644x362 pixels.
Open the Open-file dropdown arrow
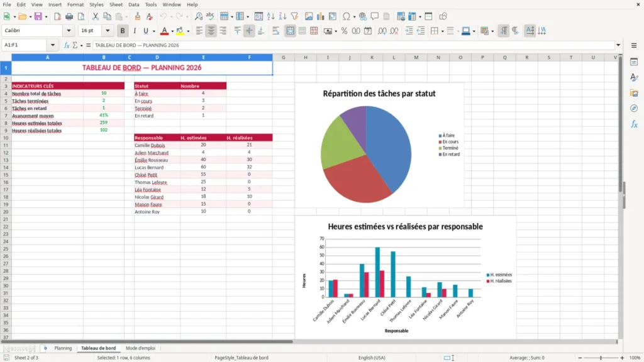coord(30,17)
